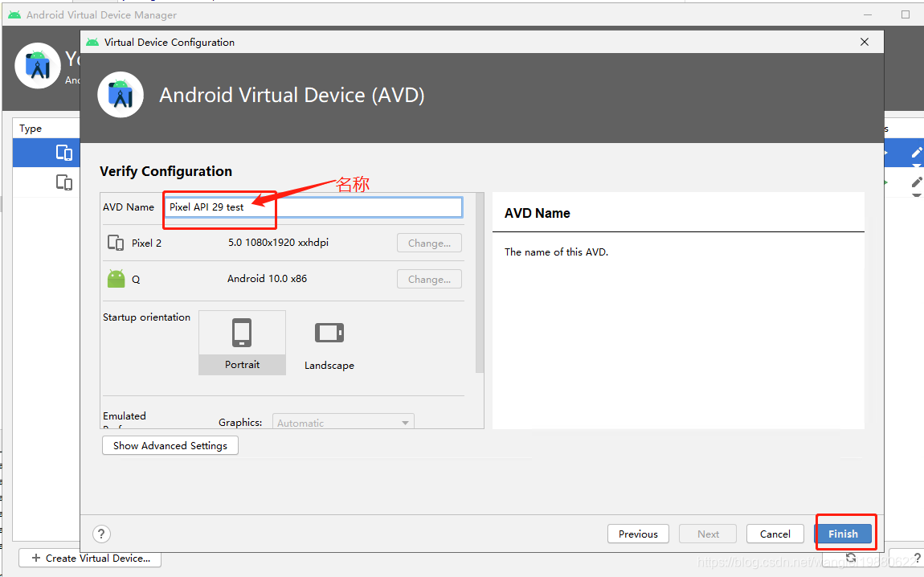This screenshot has width=924, height=577.
Task: Select the highlighted device row icon in AVD Manager
Action: 64,153
